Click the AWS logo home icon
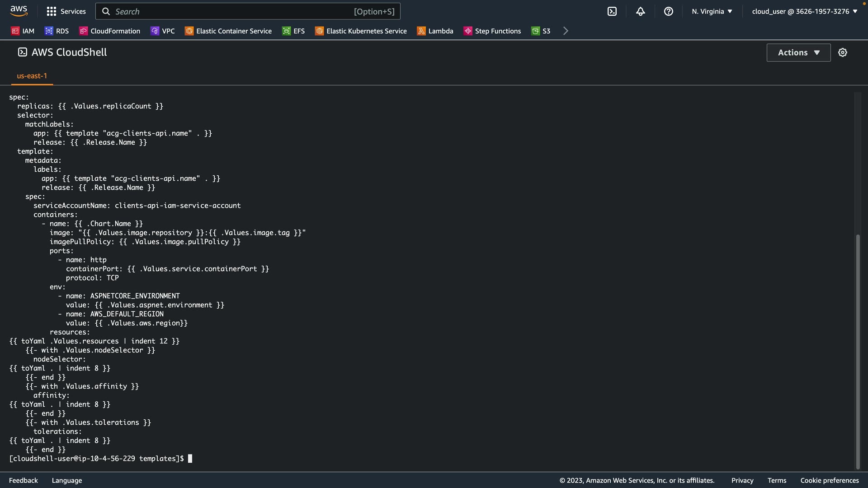This screenshot has height=488, width=868. pos(19,11)
